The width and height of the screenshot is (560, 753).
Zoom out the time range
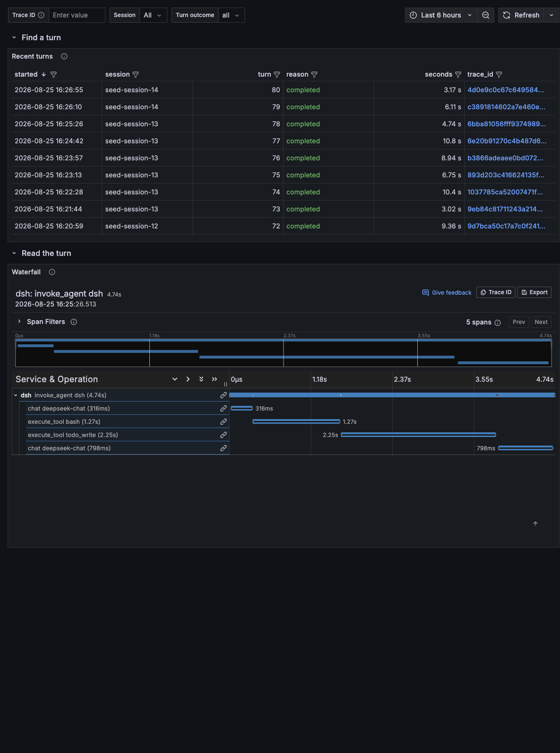tap(486, 15)
